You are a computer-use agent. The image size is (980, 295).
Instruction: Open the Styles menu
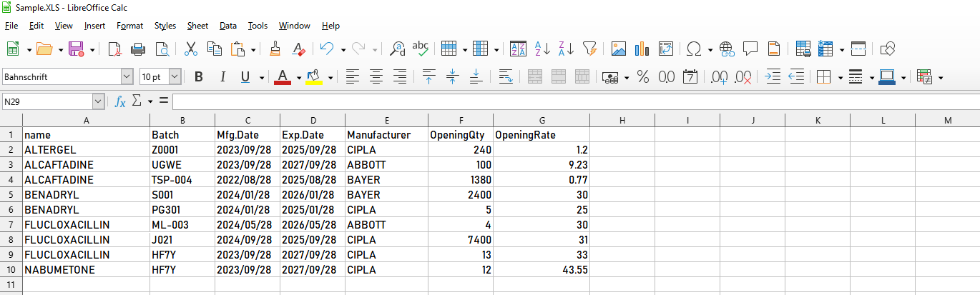click(165, 26)
